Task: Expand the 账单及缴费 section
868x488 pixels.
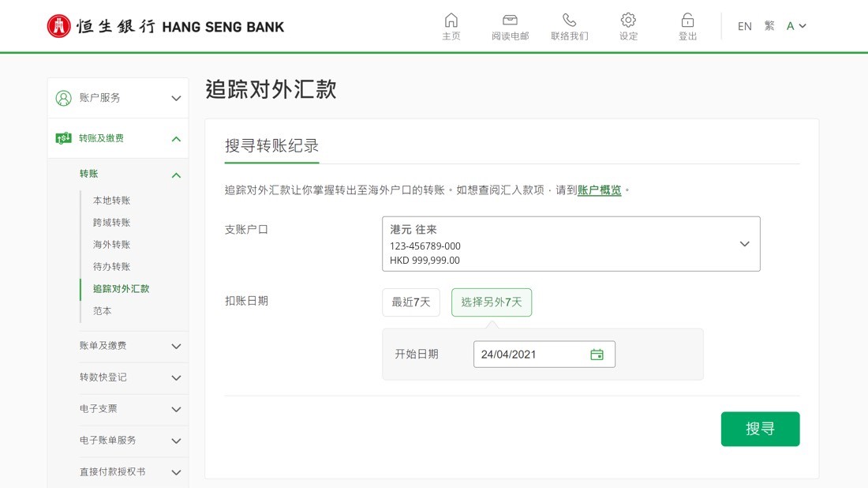Action: click(x=131, y=346)
